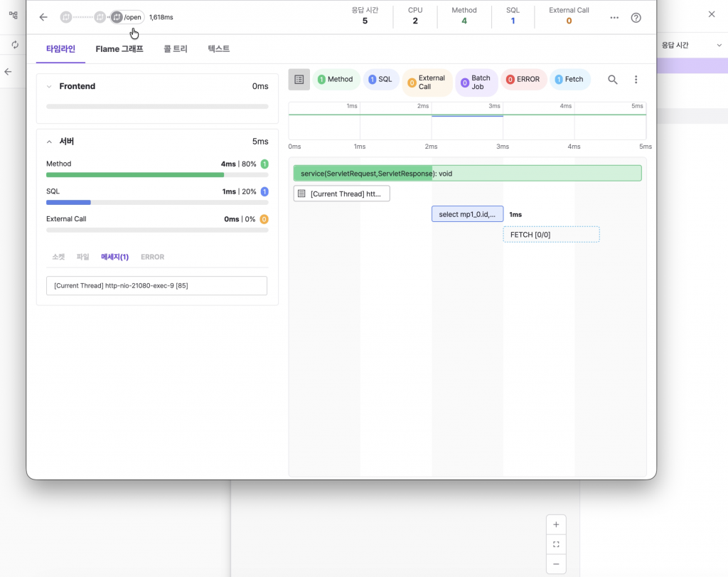Switch to the 콜 트리 tab
Screen dimensions: 728x577
tap(176, 49)
